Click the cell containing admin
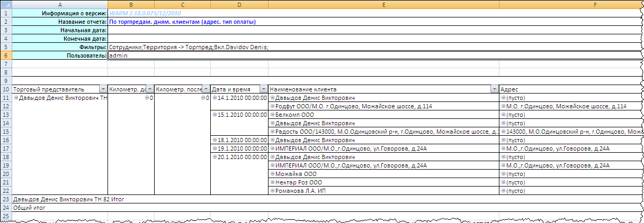 pos(159,55)
